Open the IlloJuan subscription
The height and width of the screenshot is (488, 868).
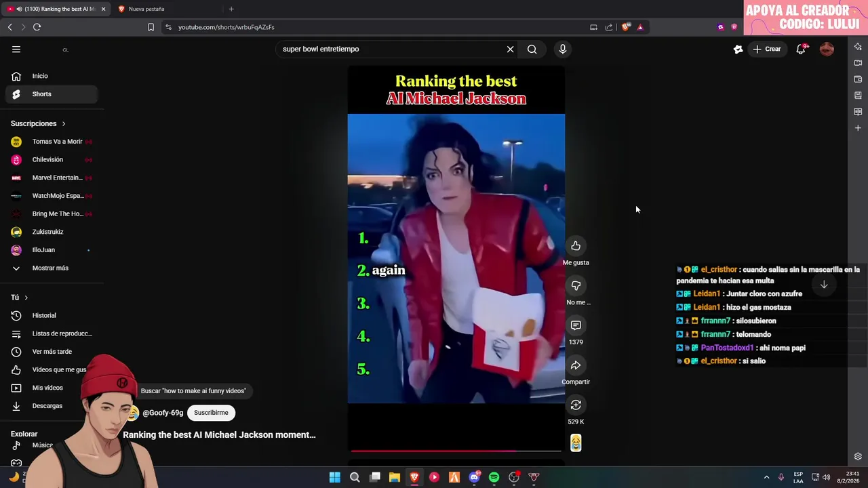click(52, 250)
